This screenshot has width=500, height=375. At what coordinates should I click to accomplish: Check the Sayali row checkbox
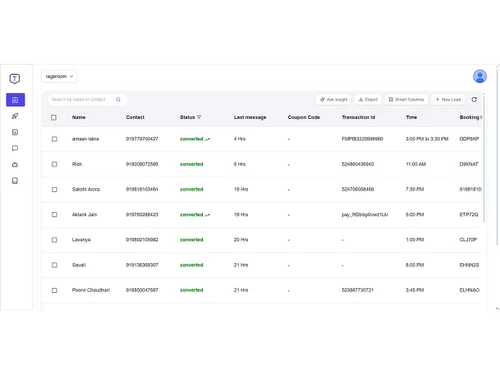tap(54, 265)
